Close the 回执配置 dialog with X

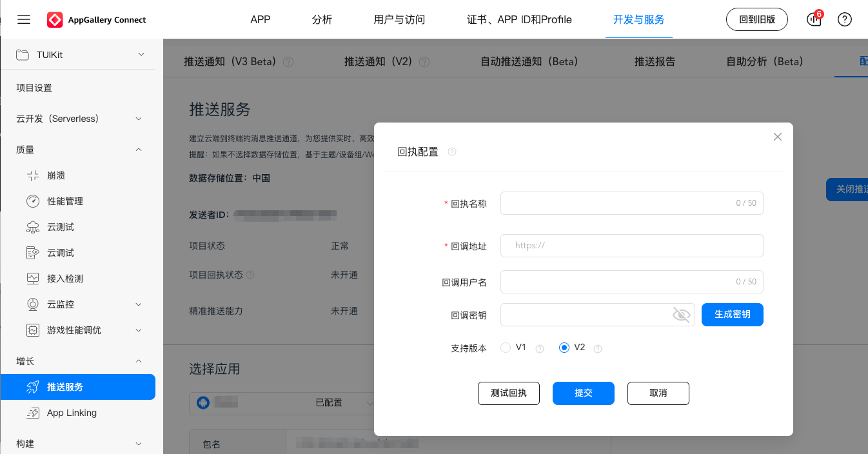[x=778, y=137]
